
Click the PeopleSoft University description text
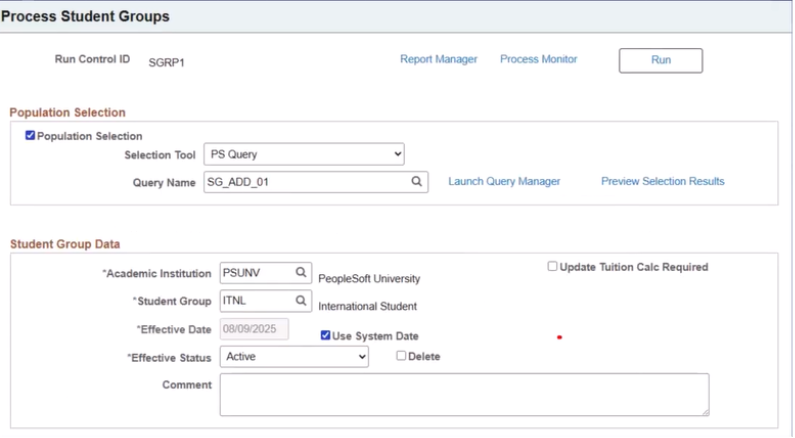(x=369, y=279)
